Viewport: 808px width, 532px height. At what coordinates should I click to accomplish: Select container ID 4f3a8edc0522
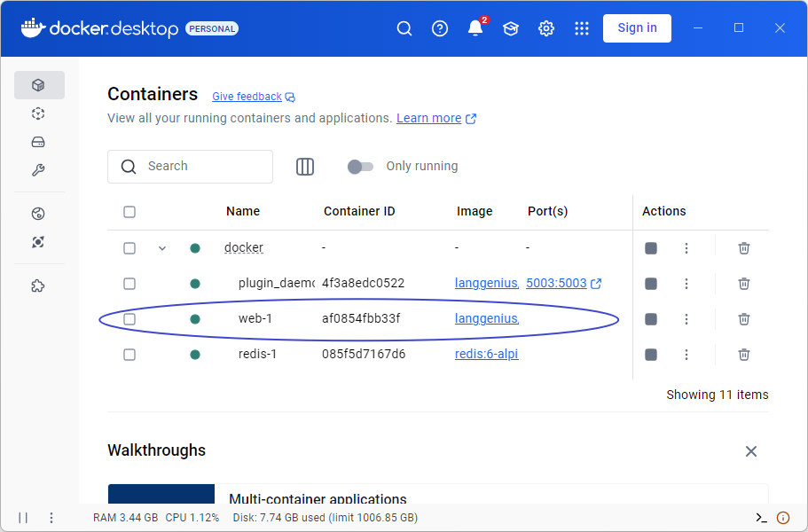click(x=364, y=283)
